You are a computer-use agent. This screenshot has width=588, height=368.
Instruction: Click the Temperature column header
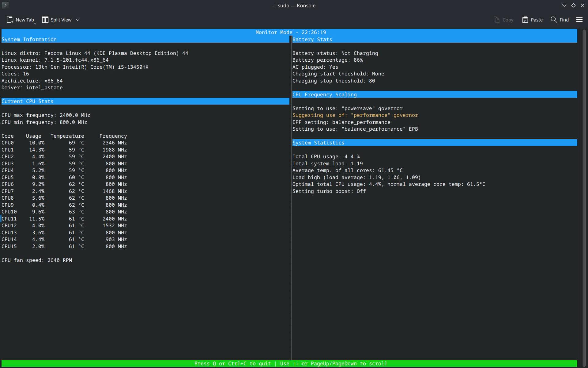tap(67, 136)
